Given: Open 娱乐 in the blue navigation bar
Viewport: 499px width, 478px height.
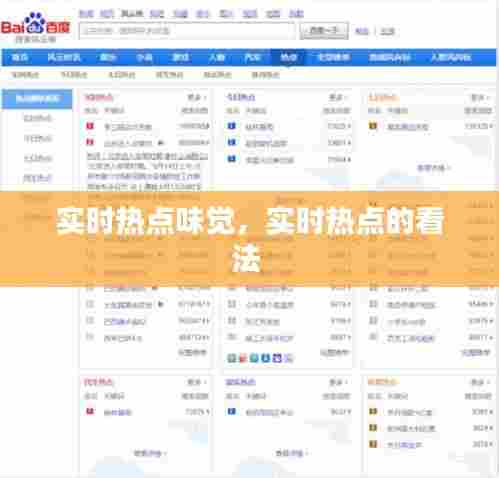Looking at the screenshot, I should click(108, 58).
